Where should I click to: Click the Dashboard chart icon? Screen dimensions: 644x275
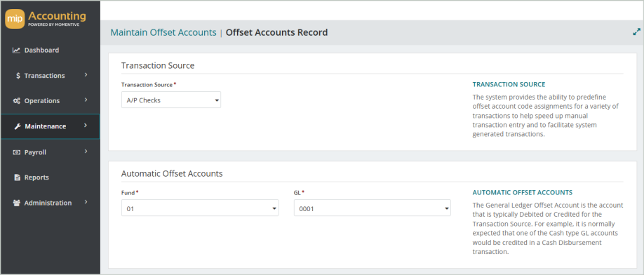pyautogui.click(x=16, y=51)
